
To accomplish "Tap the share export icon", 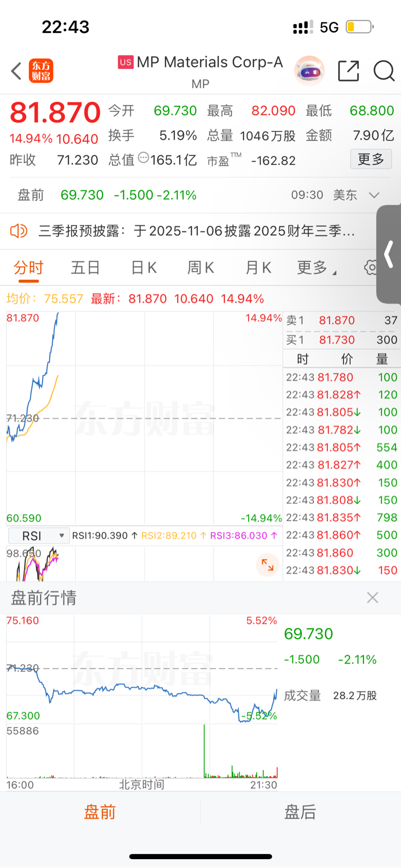I will pyautogui.click(x=348, y=71).
